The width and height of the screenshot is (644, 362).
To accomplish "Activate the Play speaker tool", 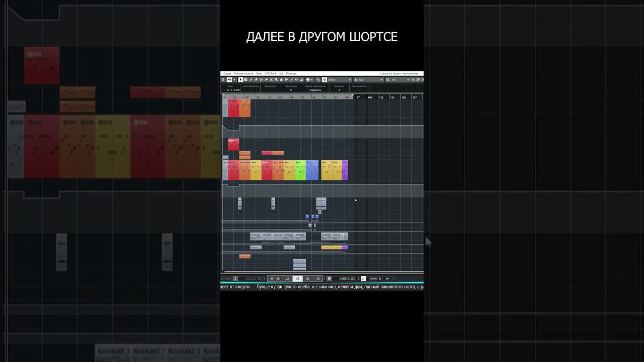I will click(296, 79).
